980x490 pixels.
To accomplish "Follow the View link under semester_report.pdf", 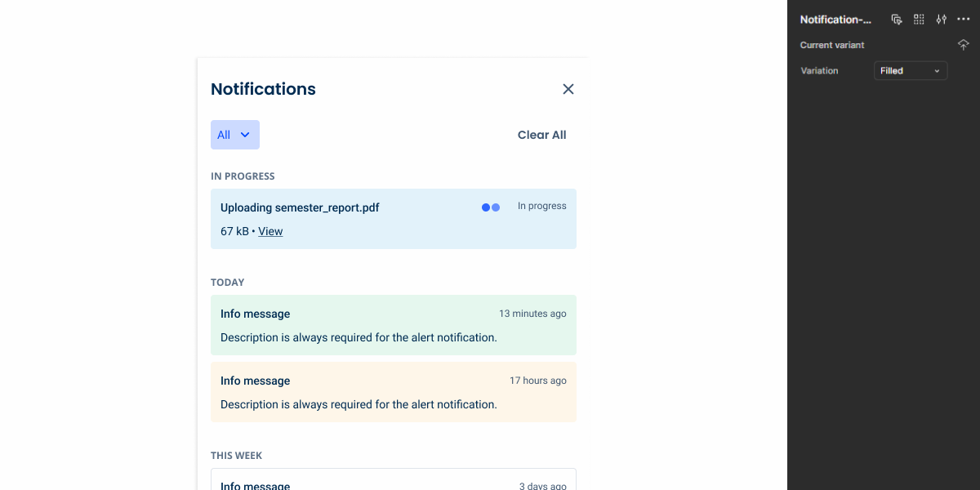I will 270,231.
